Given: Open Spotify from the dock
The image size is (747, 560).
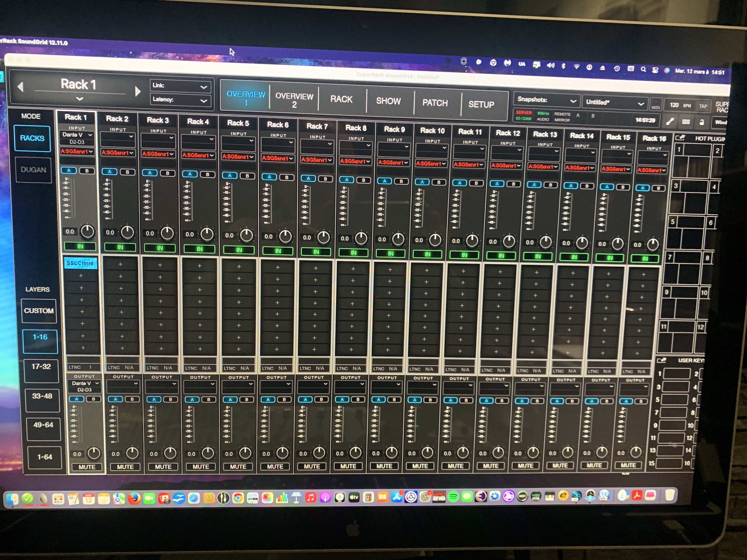Looking at the screenshot, I should (453, 496).
